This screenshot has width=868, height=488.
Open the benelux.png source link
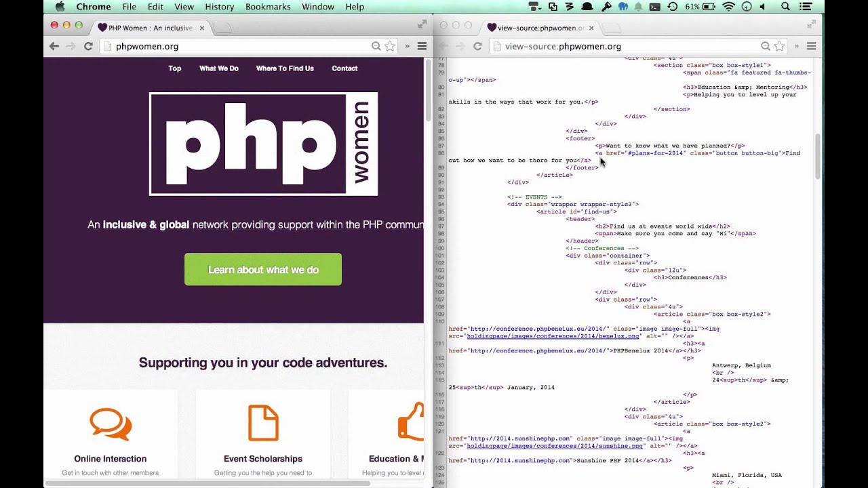[553, 336]
